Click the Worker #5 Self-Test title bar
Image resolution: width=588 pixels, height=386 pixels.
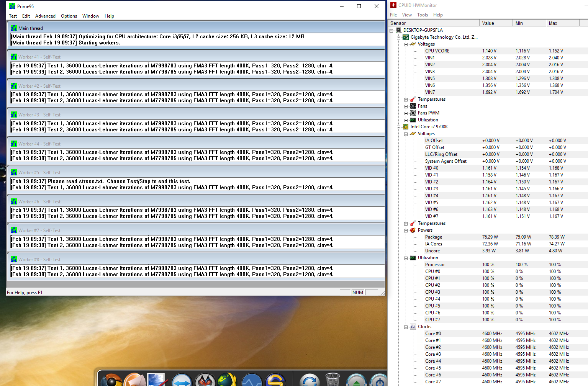pos(196,172)
